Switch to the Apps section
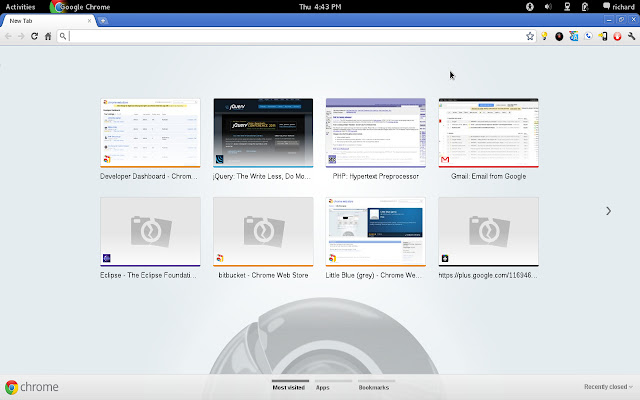This screenshot has width=640, height=400. pyautogui.click(x=323, y=386)
